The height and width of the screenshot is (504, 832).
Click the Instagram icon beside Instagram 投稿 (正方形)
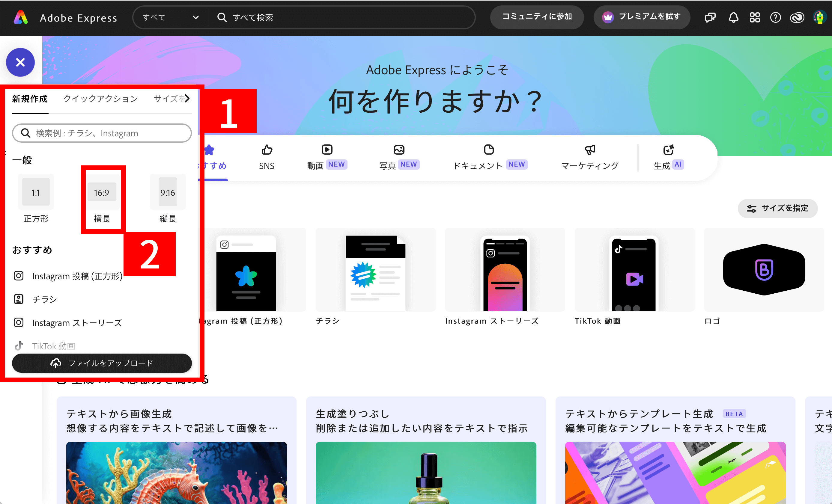[x=19, y=276]
